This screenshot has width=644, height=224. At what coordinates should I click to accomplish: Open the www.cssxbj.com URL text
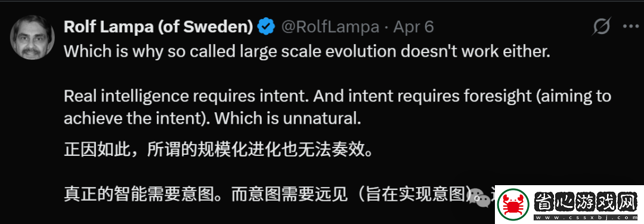pyautogui.click(x=585, y=217)
